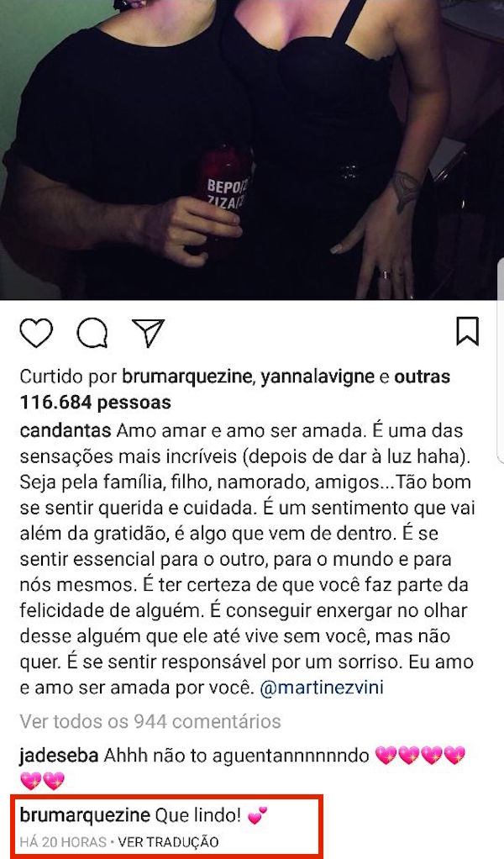
Task: Open candantas profile from caption
Action: click(x=66, y=430)
